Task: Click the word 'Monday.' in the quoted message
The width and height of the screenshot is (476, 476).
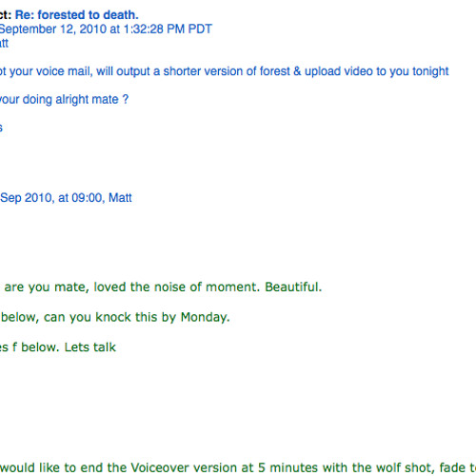Action: [206, 317]
